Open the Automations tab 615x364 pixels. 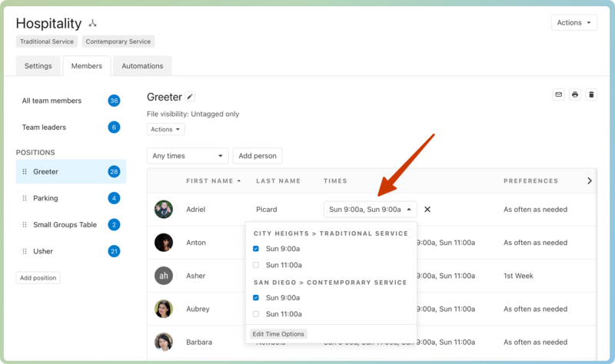[x=142, y=66]
